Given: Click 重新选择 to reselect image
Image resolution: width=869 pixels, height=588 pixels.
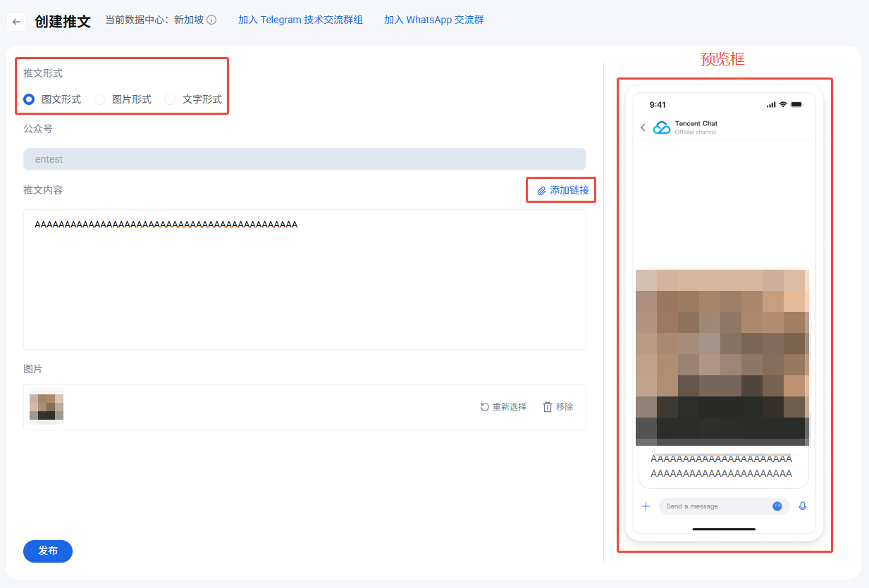Looking at the screenshot, I should pyautogui.click(x=503, y=407).
